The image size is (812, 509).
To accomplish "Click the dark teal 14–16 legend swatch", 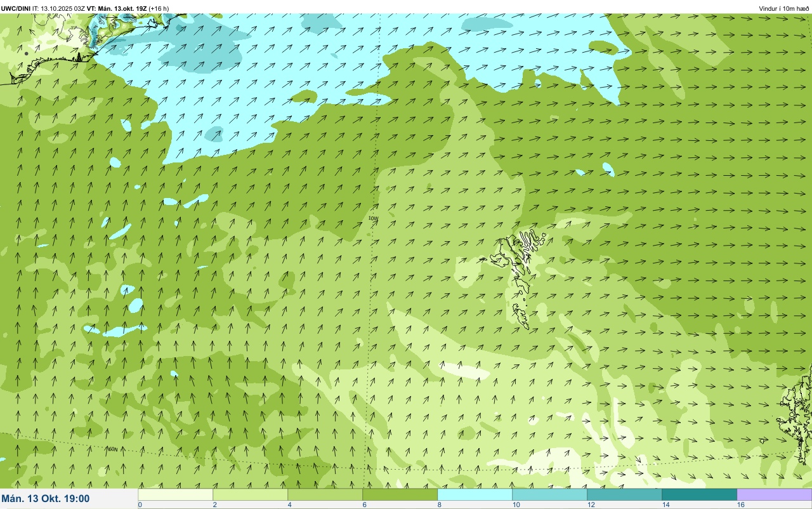I will pyautogui.click(x=700, y=494).
